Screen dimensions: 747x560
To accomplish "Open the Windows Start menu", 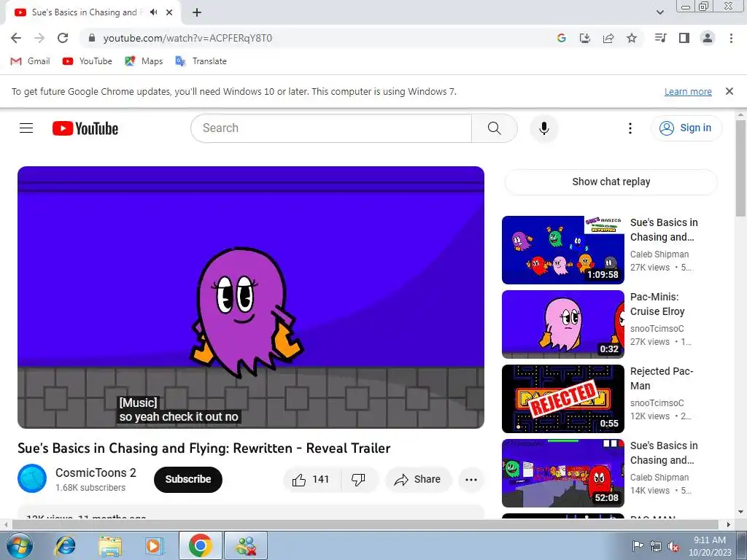I will (x=19, y=545).
